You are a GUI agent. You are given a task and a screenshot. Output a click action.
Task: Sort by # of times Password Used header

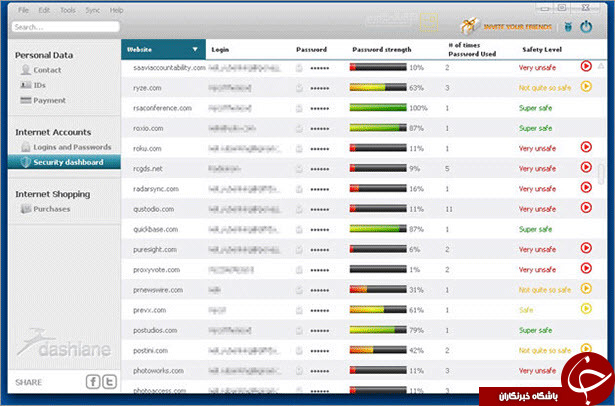(x=472, y=49)
